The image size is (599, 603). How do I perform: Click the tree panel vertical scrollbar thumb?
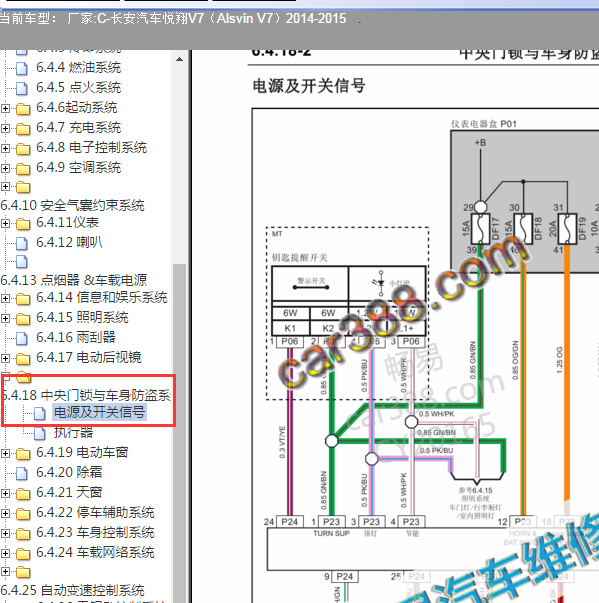point(179,433)
